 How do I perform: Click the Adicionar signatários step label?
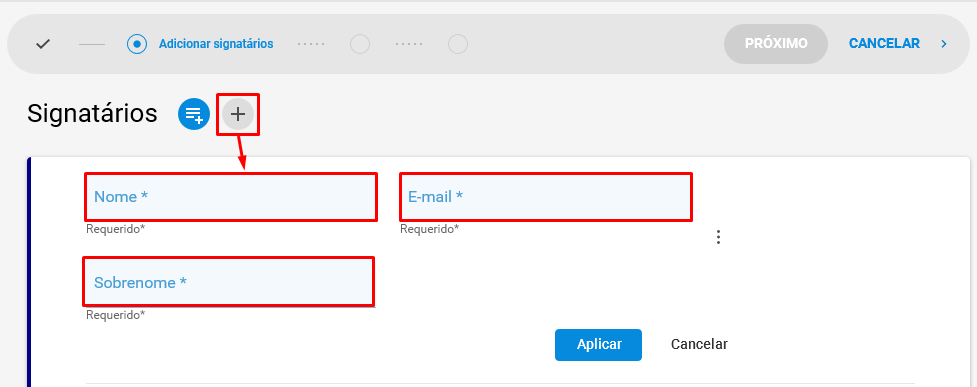[216, 44]
